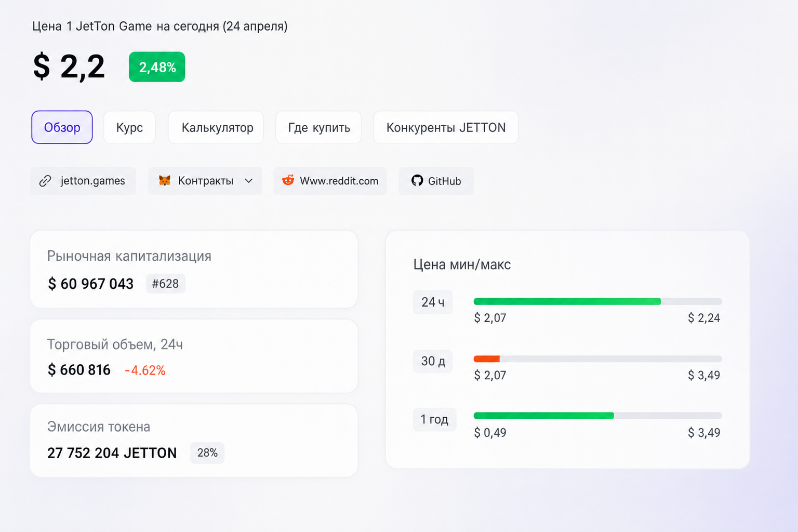Screen dimensions: 798x532
Task: Click the 1-year minimum price $ 0,49
Action: pyautogui.click(x=490, y=433)
